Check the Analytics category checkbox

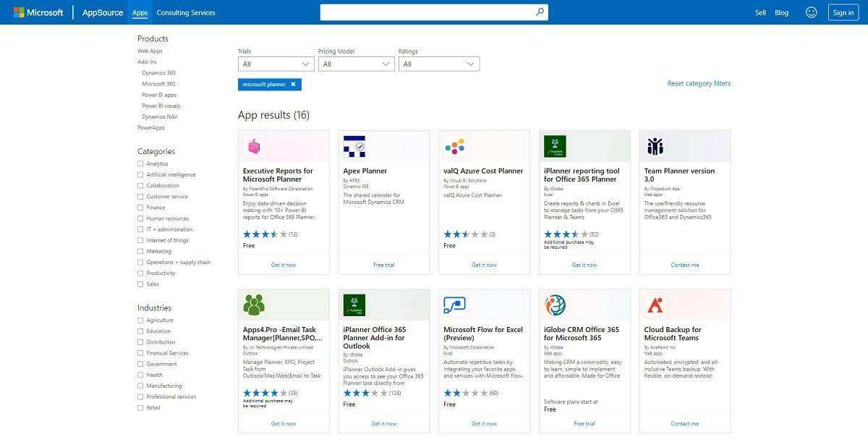(x=140, y=164)
